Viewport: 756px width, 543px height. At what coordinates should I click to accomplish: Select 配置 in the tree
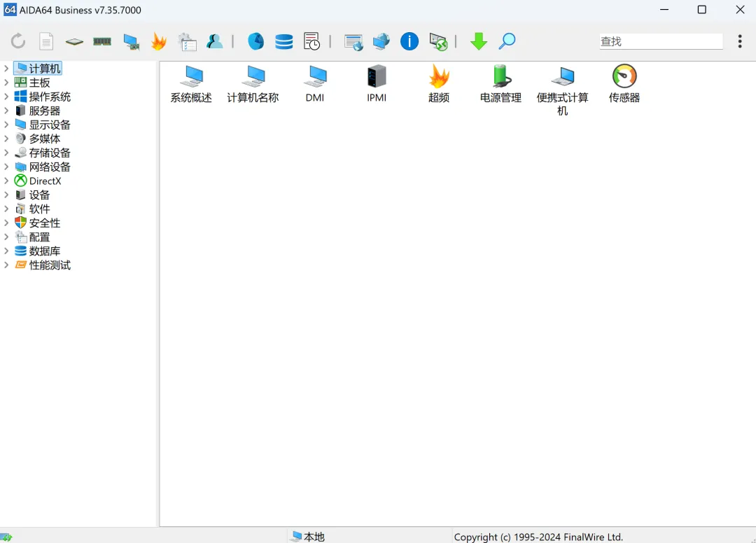click(32, 237)
